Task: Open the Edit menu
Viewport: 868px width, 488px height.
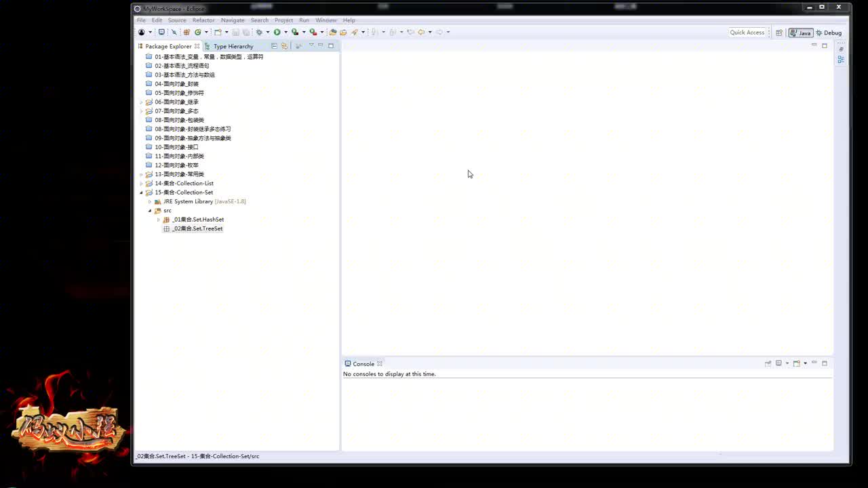Action: point(157,20)
